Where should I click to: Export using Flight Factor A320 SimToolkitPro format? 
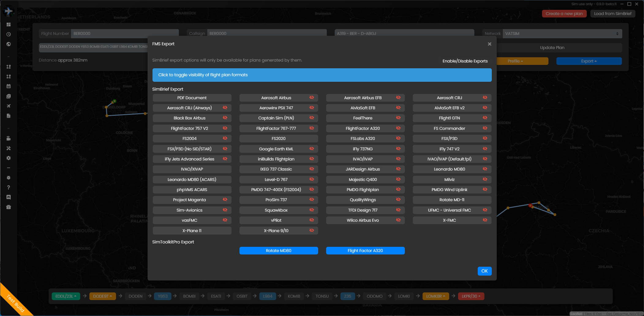[x=365, y=250]
